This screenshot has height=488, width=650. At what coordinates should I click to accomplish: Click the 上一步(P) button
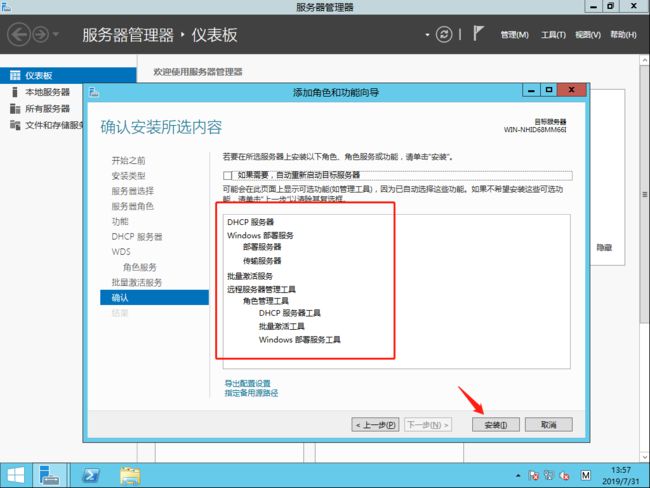tap(376, 425)
